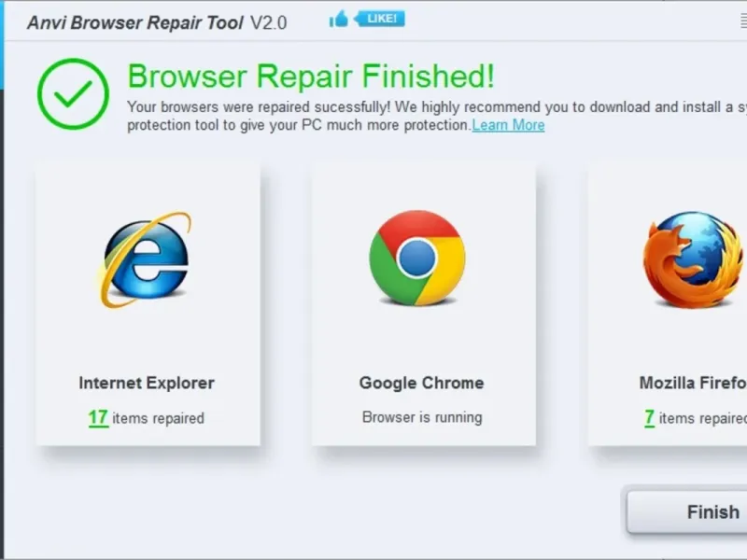
Task: Click the Mozilla Firefox name label
Action: (x=693, y=383)
